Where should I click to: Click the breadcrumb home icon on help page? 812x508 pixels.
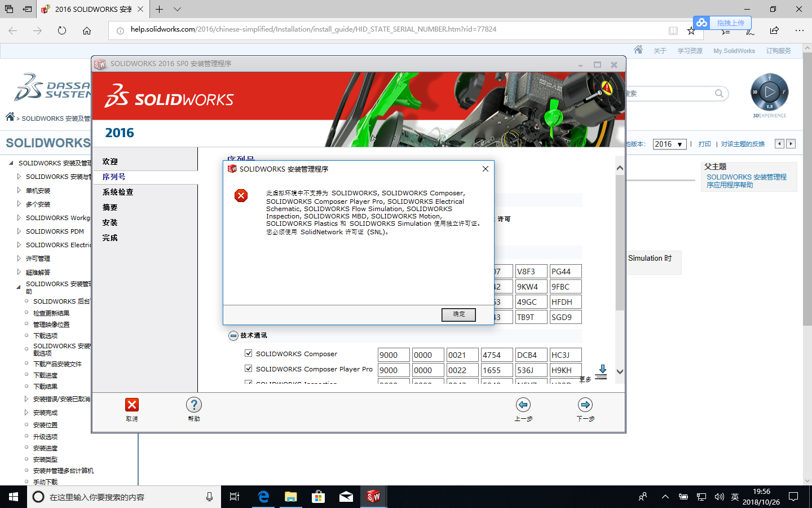[10, 117]
